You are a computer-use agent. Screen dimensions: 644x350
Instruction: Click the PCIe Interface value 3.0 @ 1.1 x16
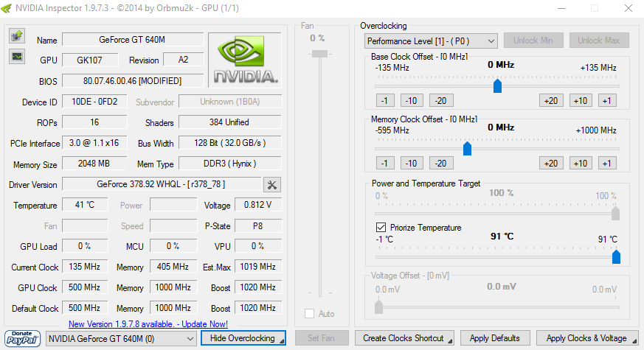point(95,143)
